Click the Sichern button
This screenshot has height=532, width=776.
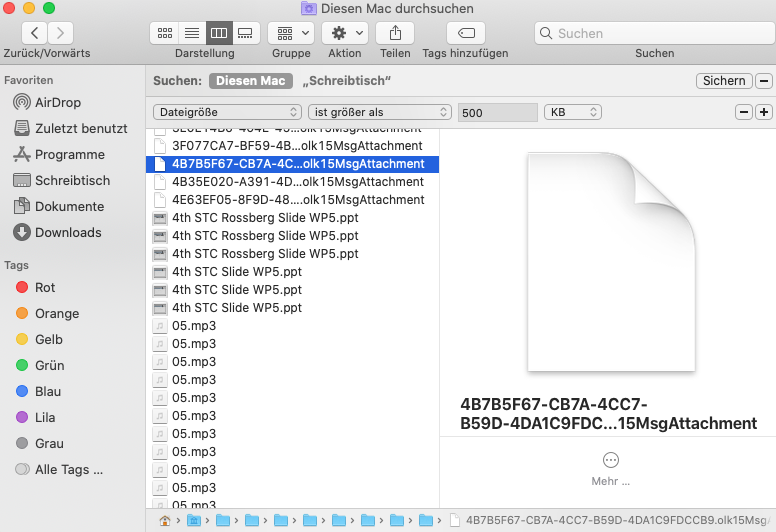[724, 81]
